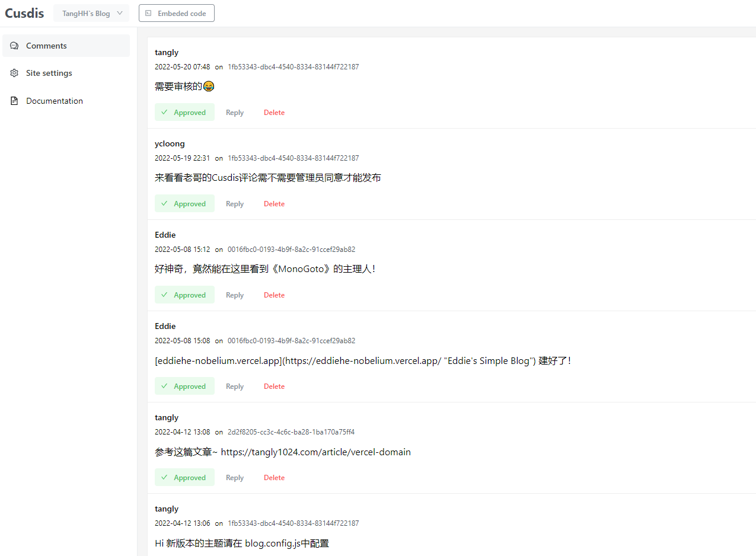Click comment text mentioning blog.config.js

[x=242, y=543]
